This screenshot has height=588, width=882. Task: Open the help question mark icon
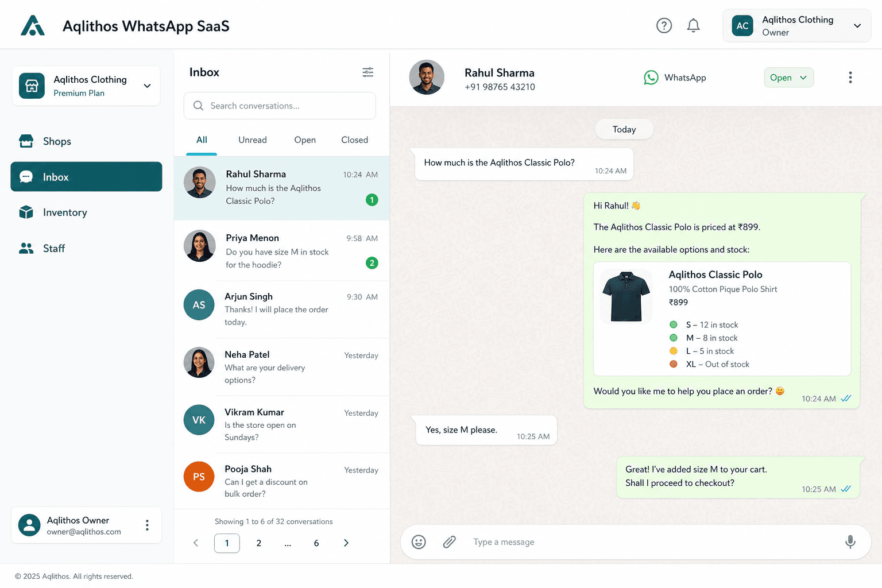coord(664,26)
